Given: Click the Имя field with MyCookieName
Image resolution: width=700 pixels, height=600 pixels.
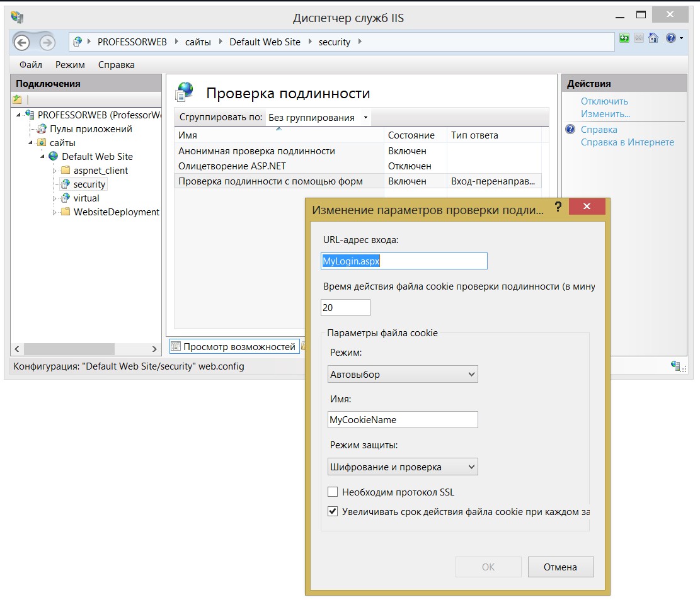Looking at the screenshot, I should [x=403, y=419].
